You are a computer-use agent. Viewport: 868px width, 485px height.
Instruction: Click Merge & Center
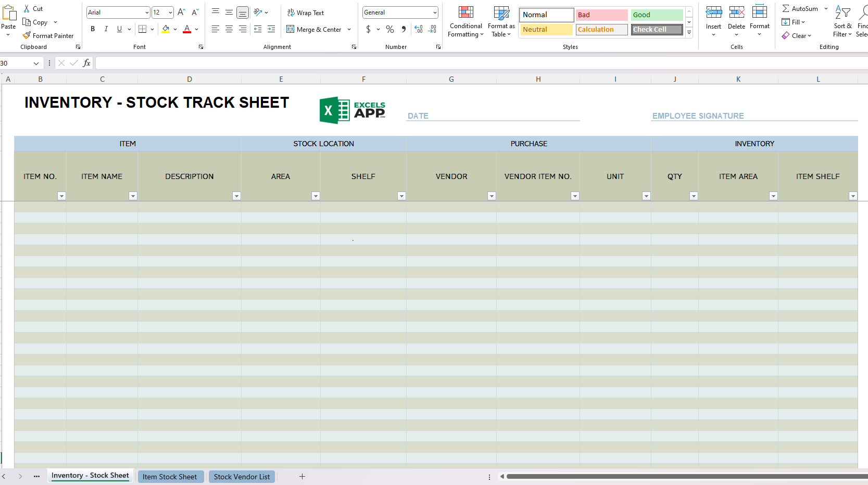[x=315, y=30]
